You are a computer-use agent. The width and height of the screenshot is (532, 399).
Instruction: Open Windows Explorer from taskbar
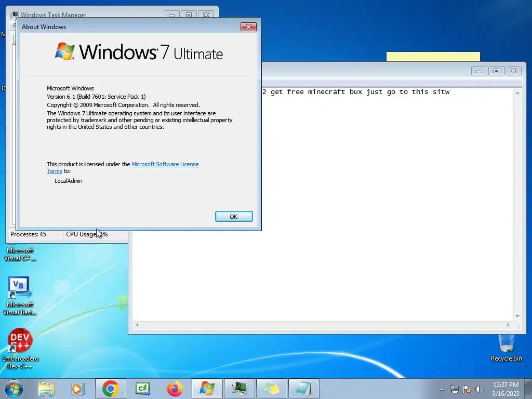tap(46, 389)
